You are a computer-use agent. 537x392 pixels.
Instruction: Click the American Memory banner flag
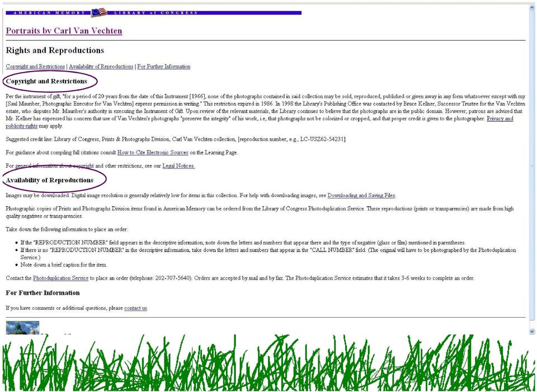tap(99, 13)
